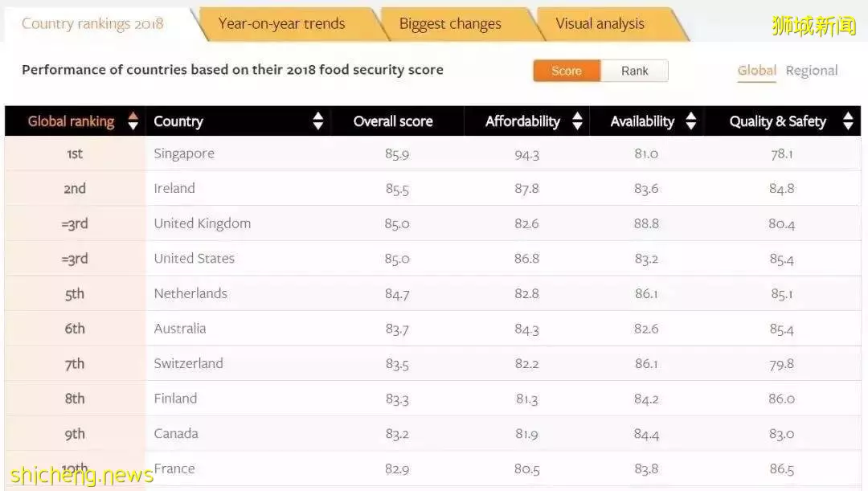
Task: Sort Availability column with arrow icon
Action: [691, 121]
